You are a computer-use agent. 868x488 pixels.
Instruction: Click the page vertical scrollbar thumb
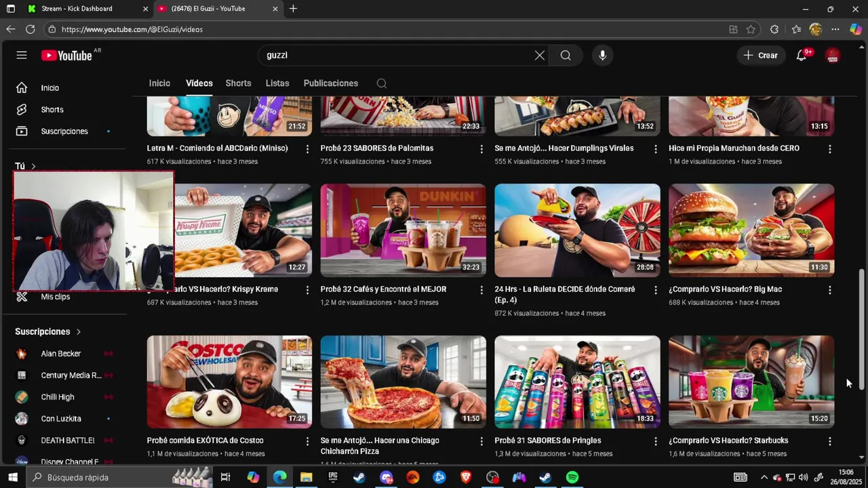point(862,329)
